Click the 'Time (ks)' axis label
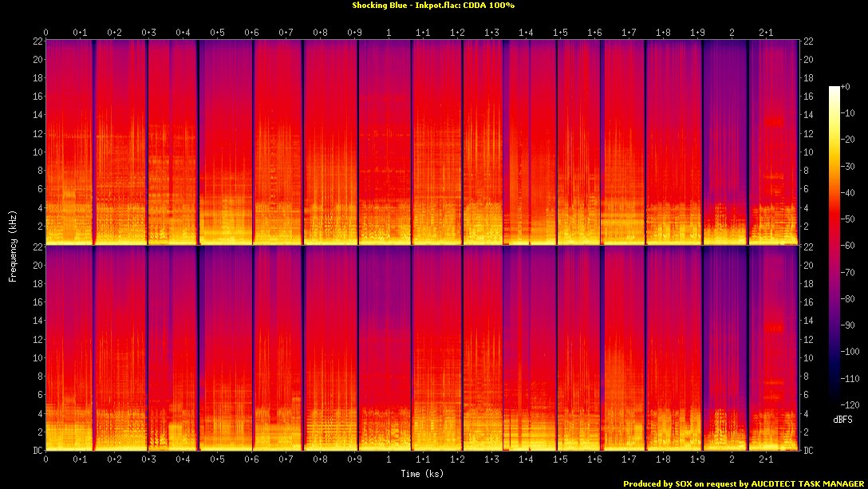Viewport: 868px width, 489px height. [423, 474]
